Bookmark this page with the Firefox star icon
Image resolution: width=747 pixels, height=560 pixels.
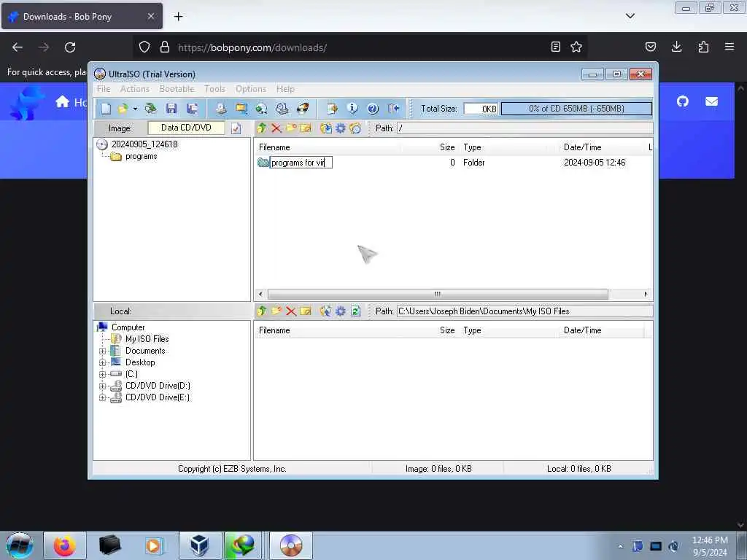576,47
